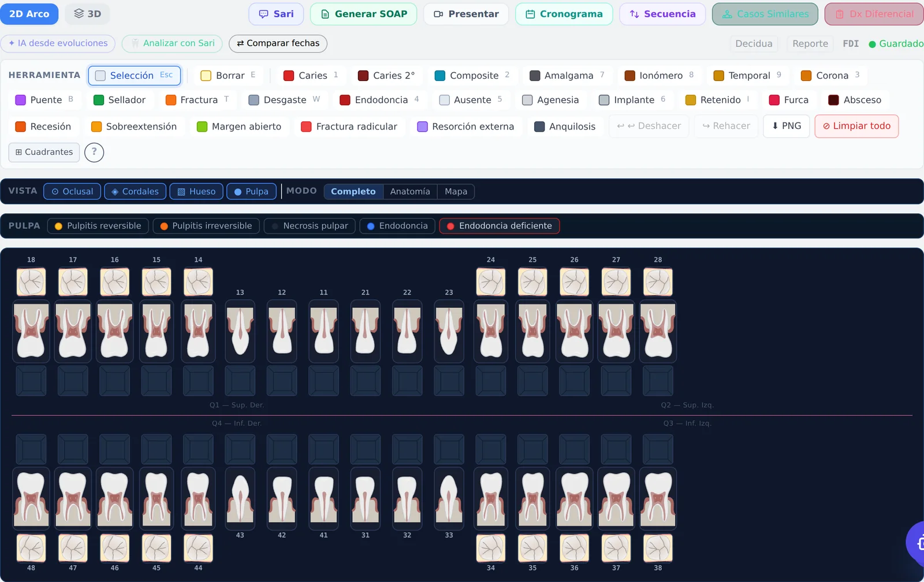Viewport: 924px width, 582px height.
Task: Select the Puente tool
Action: pyautogui.click(x=44, y=100)
